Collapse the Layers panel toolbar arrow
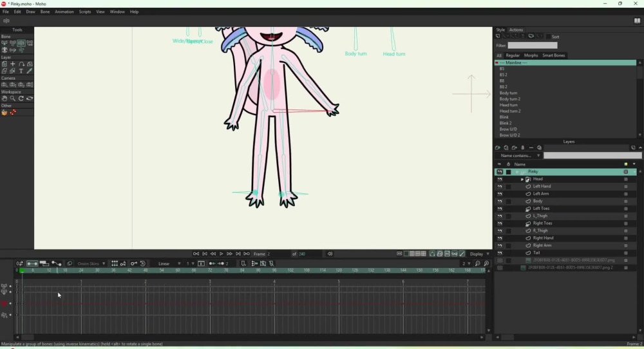This screenshot has height=349, width=644. coord(640,148)
